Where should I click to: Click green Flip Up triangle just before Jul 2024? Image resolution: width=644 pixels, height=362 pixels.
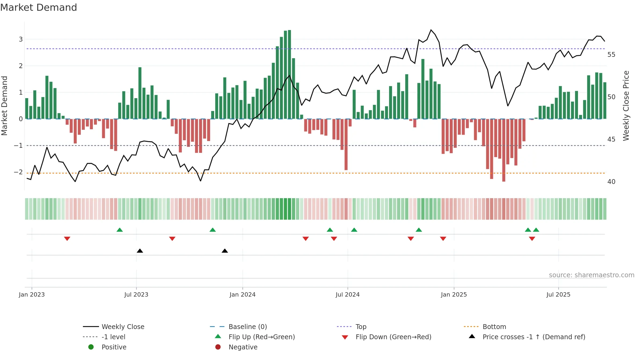coord(330,230)
